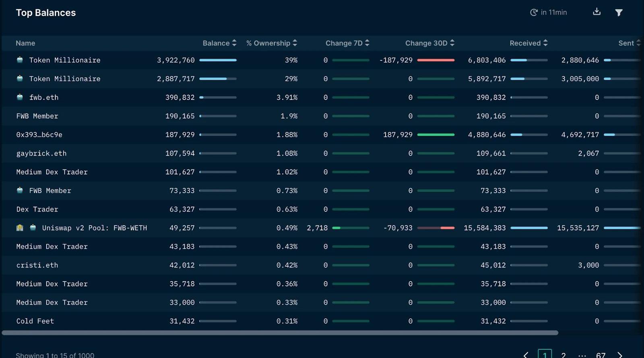Click red Change 30D bar for -187,929
Viewport: 644px width, 358px height.
[436, 60]
